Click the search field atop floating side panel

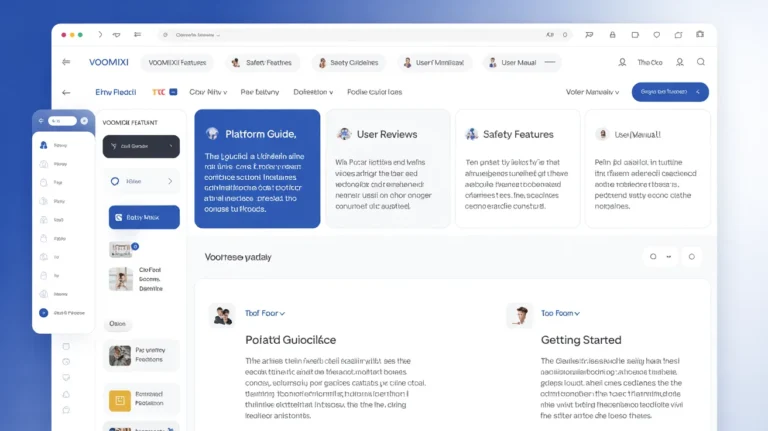(63, 121)
